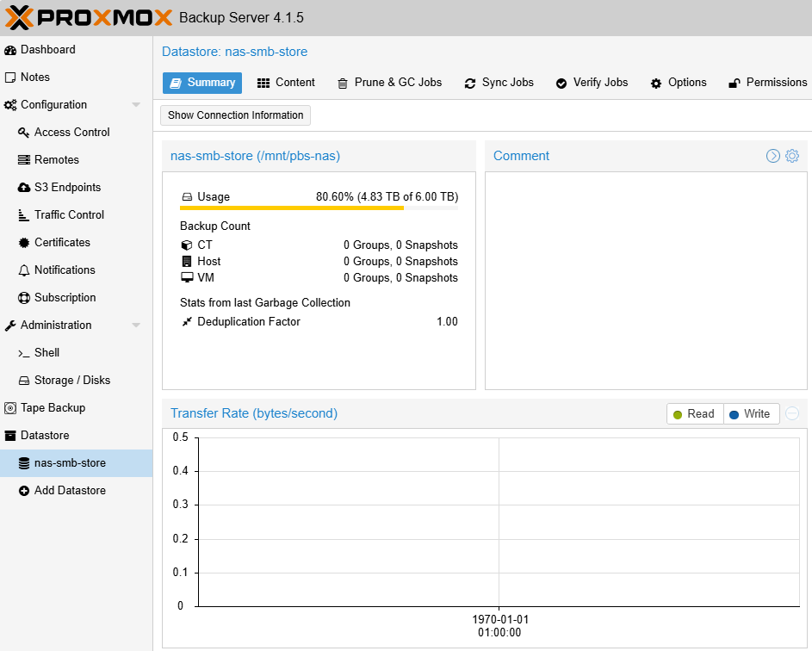812x651 pixels.
Task: Open the comment settings gear icon
Action: pos(792,156)
